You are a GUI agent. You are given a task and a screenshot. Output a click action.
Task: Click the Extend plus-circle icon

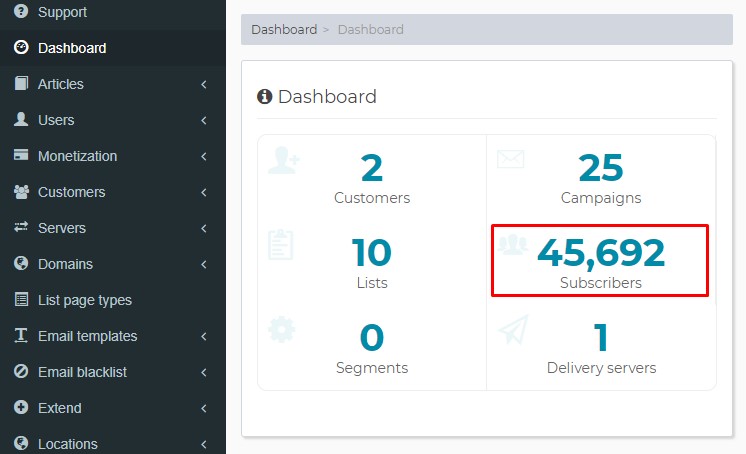[21, 407]
